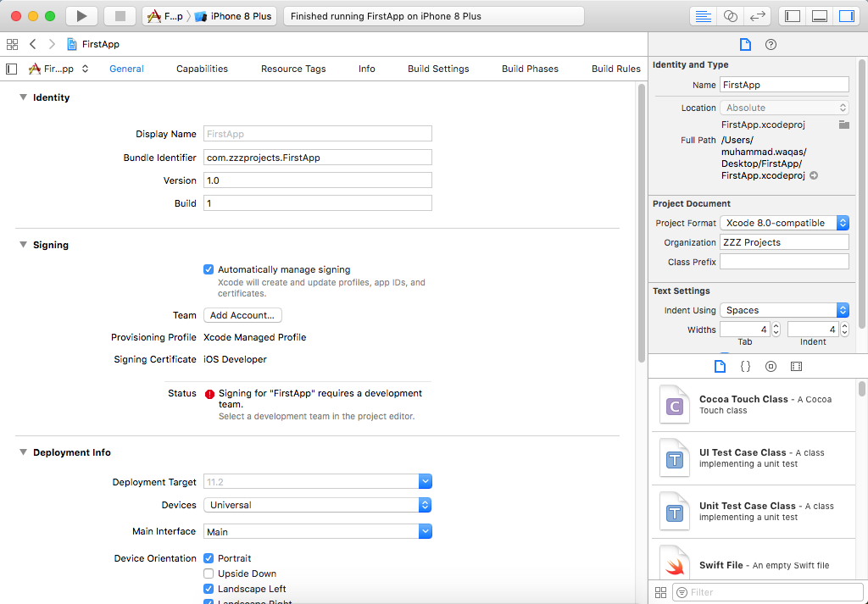Viewport: 868px width, 604px height.
Task: Switch to the Capabilities tab
Action: pyautogui.click(x=202, y=69)
